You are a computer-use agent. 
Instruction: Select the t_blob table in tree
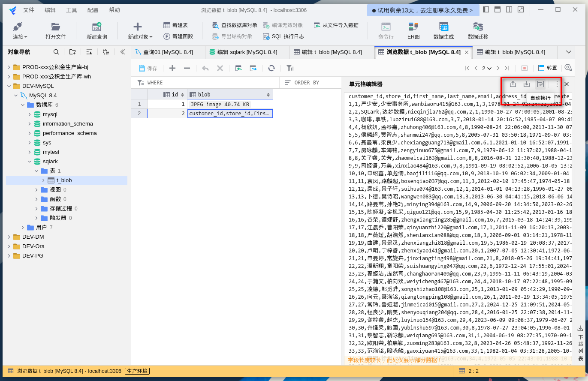(64, 180)
